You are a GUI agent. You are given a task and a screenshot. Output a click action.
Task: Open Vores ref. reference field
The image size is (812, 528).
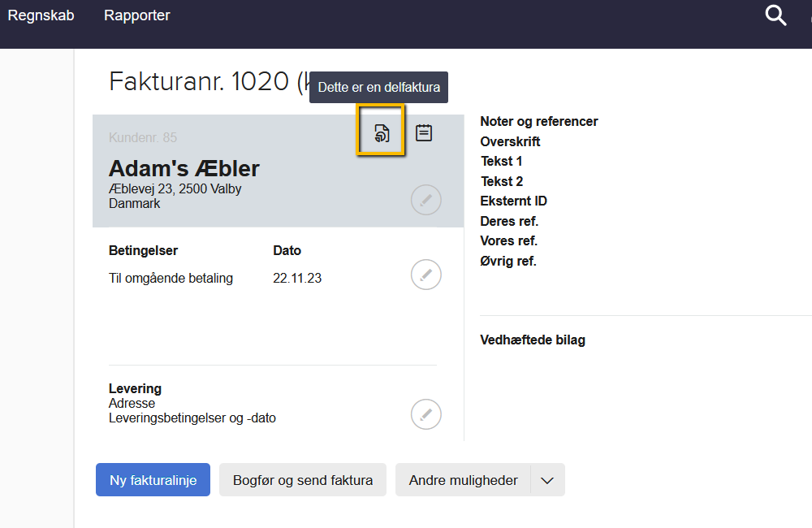pos(508,240)
